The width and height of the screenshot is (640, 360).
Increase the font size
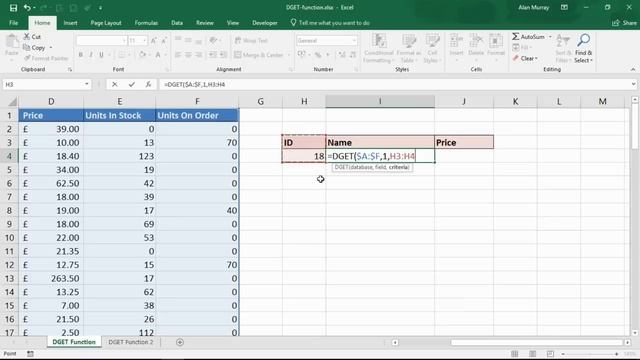click(x=154, y=40)
